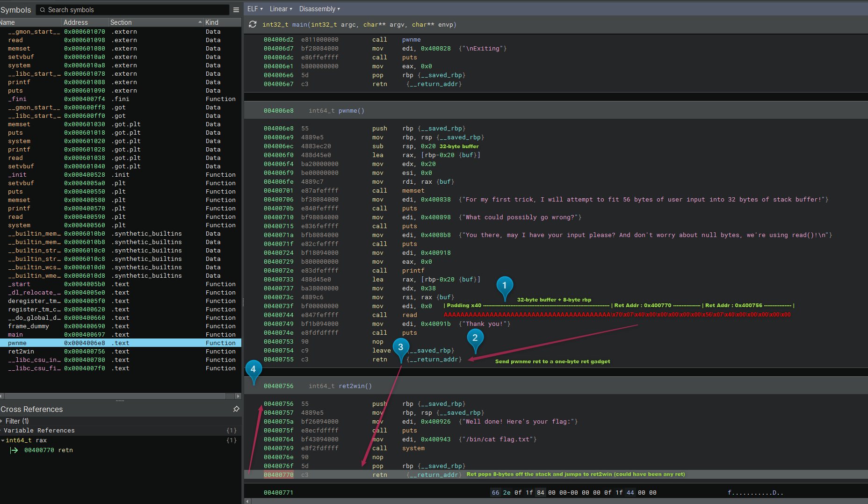The height and width of the screenshot is (504, 868).
Task: Select the __libc_csu_in symbol row
Action: point(121,360)
